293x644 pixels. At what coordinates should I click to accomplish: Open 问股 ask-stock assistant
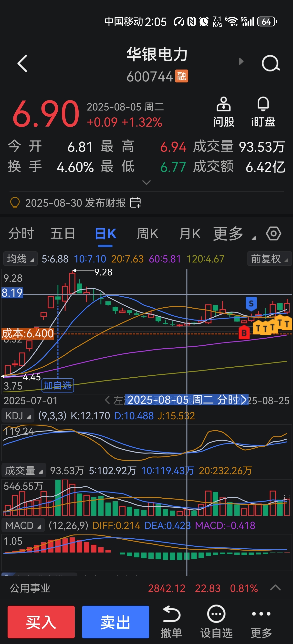(223, 112)
